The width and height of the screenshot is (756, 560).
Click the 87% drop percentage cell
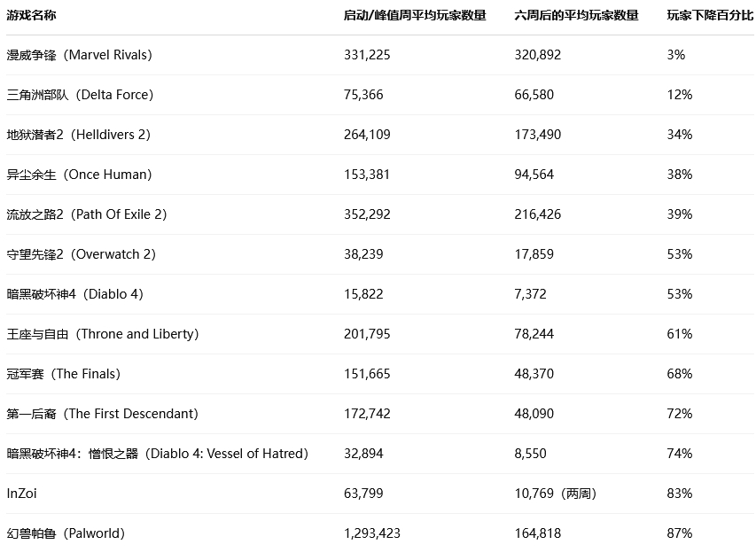tap(680, 533)
